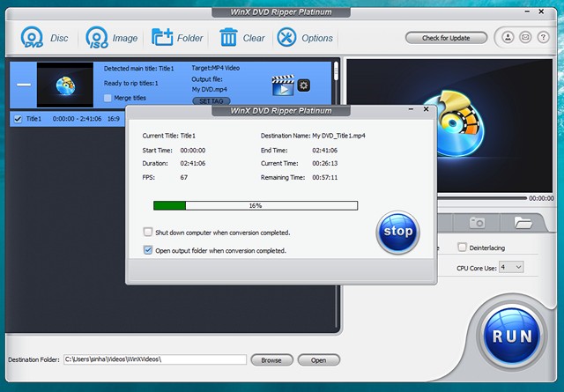Click the 'Current Time:' value 00:26:13

[325, 163]
